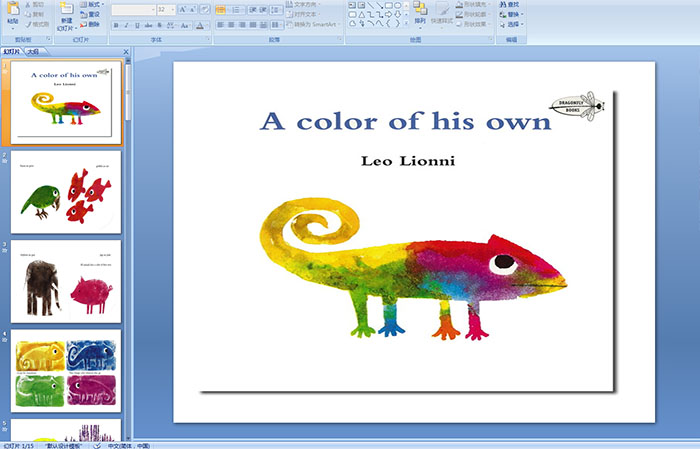Select the Triangle shape in gallery
The height and width of the screenshot is (449, 700).
(x=362, y=15)
